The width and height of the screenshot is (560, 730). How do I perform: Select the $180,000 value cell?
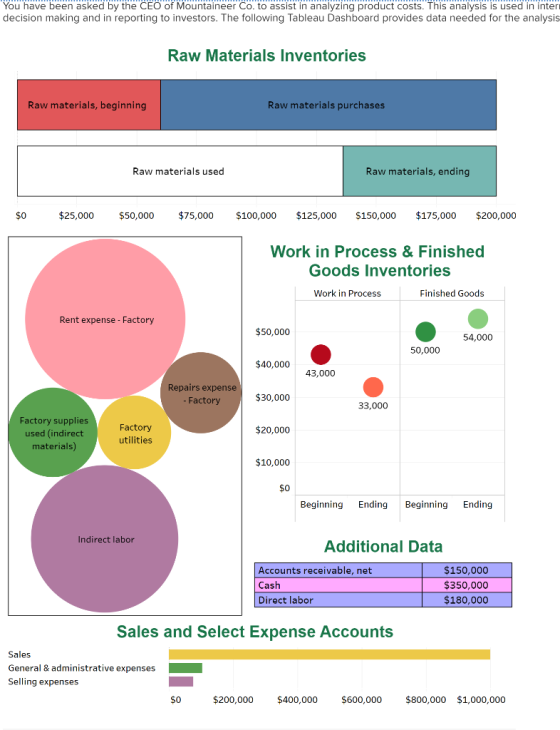pyautogui.click(x=467, y=600)
